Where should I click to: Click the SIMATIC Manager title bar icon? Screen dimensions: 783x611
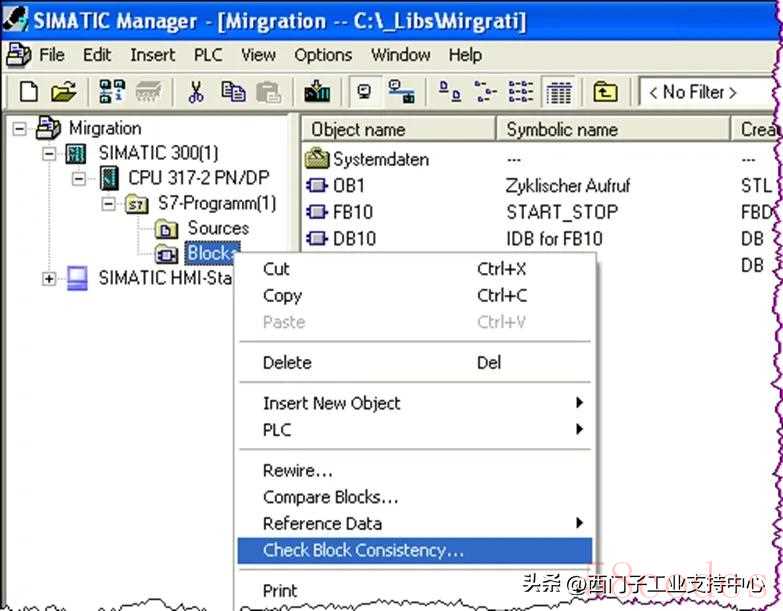[x=15, y=19]
